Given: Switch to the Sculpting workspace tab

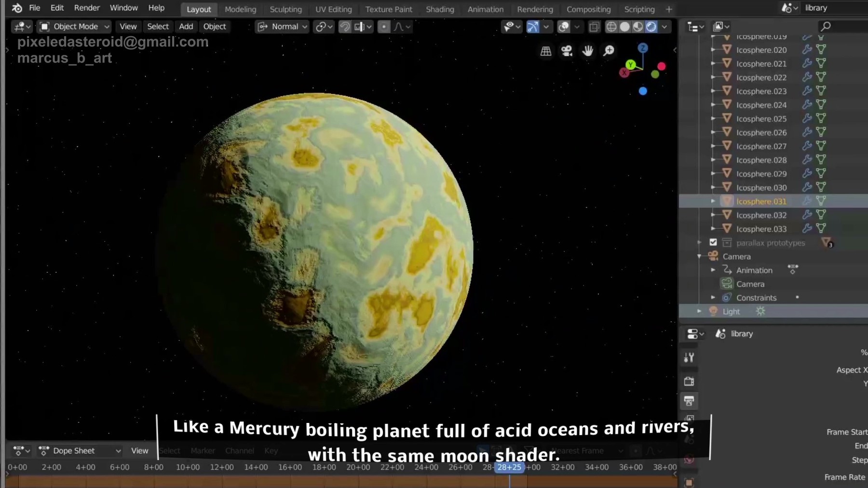Looking at the screenshot, I should pyautogui.click(x=285, y=9).
